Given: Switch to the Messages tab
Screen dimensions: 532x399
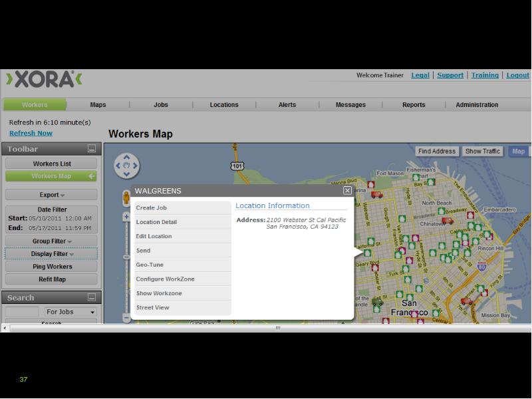Looking at the screenshot, I should (x=350, y=105).
